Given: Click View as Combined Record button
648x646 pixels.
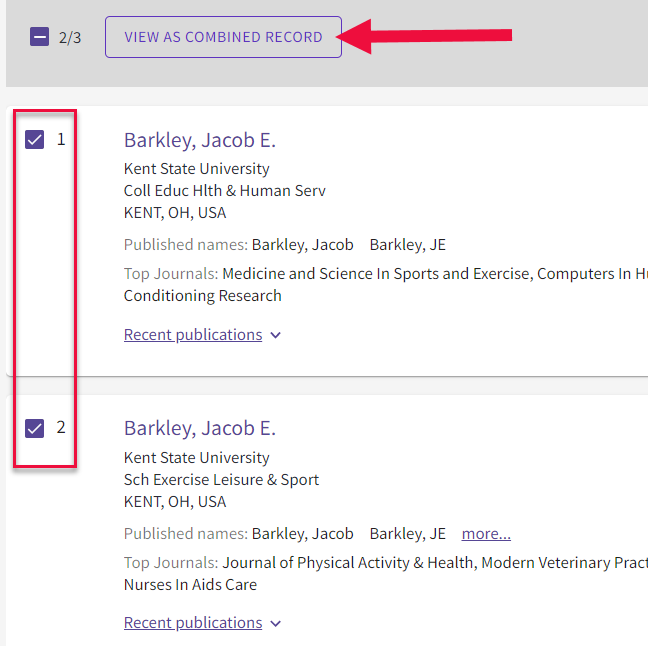Looking at the screenshot, I should point(223,37).
